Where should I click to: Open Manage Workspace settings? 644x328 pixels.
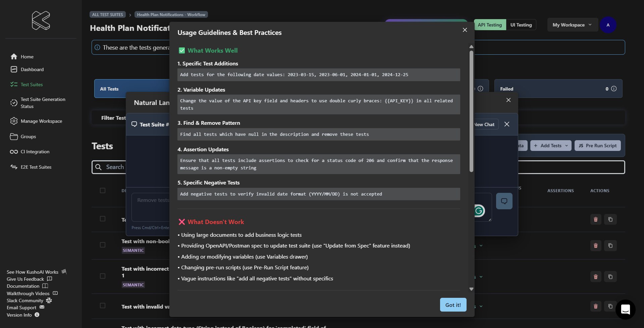click(41, 121)
